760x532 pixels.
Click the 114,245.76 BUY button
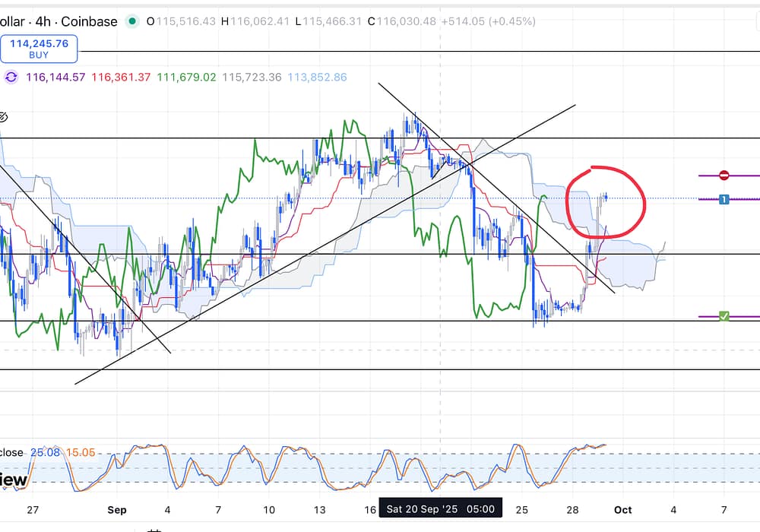[39, 49]
